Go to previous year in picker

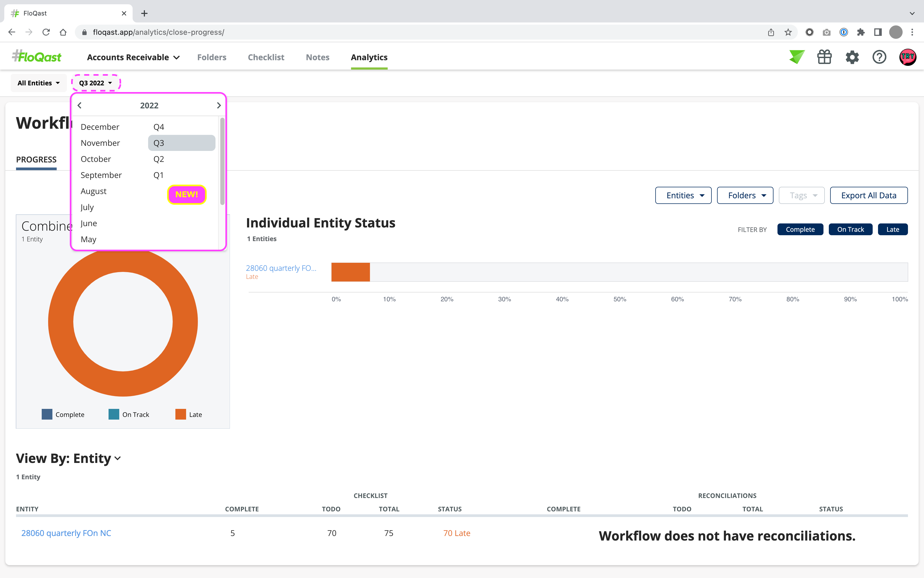79,105
